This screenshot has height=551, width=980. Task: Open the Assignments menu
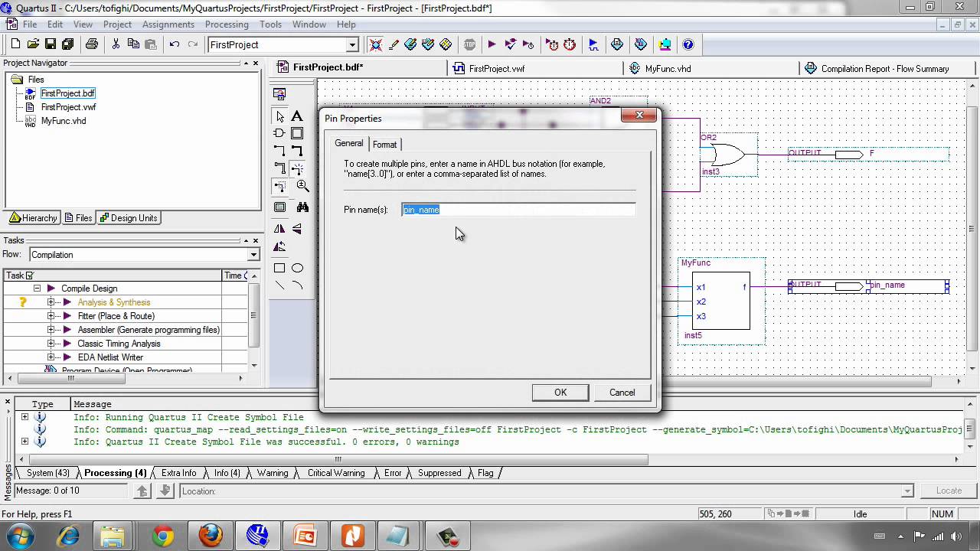click(x=168, y=24)
